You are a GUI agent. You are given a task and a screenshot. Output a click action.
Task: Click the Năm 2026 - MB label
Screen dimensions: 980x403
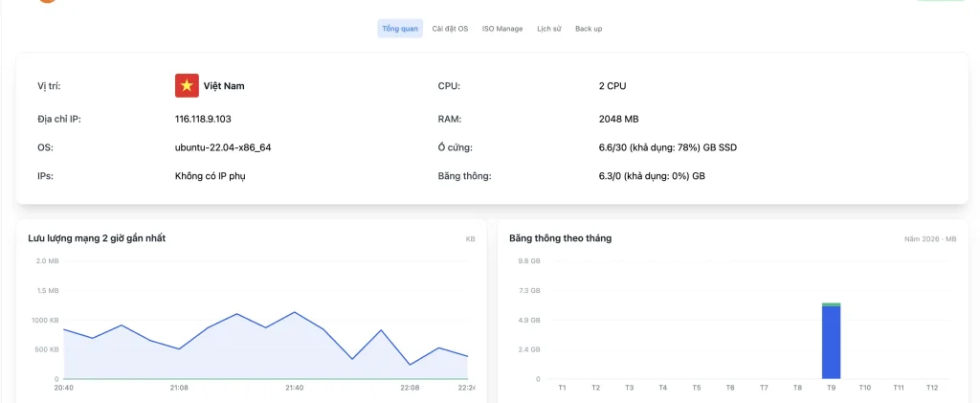(x=930, y=238)
